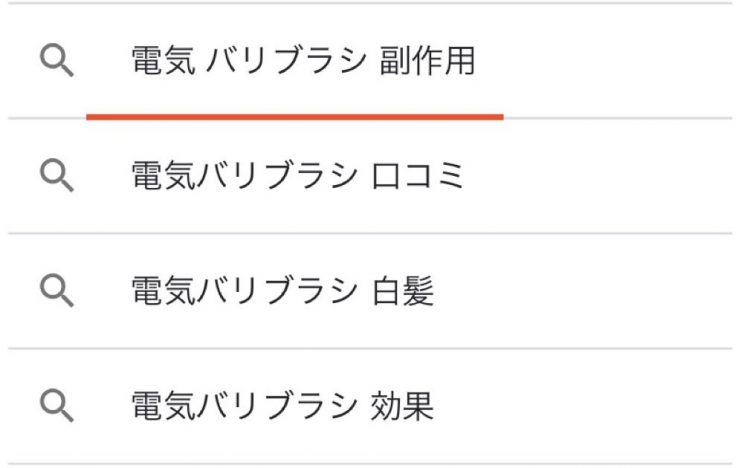Select the 電気 バリブラシ 副作用 suggestion
The width and height of the screenshot is (750, 468).
370,61
